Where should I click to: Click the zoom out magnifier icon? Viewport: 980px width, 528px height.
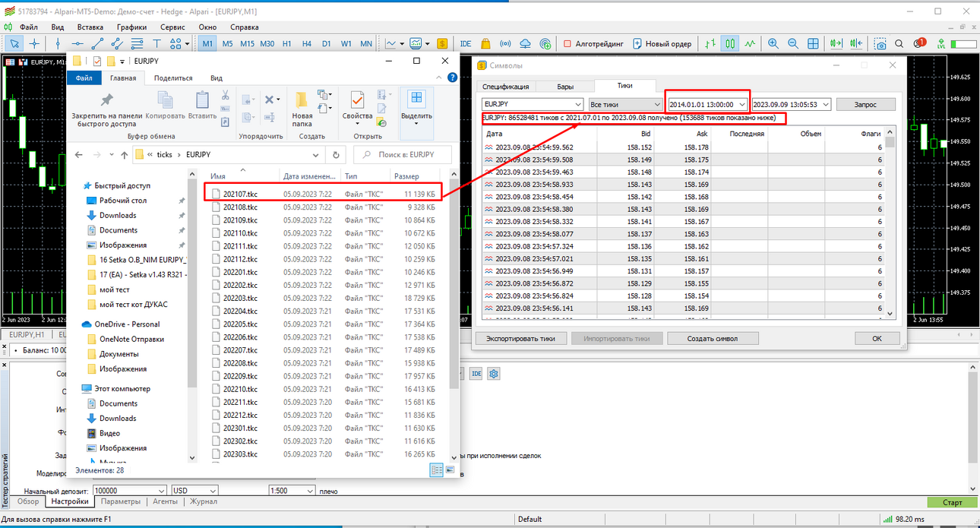coord(793,43)
